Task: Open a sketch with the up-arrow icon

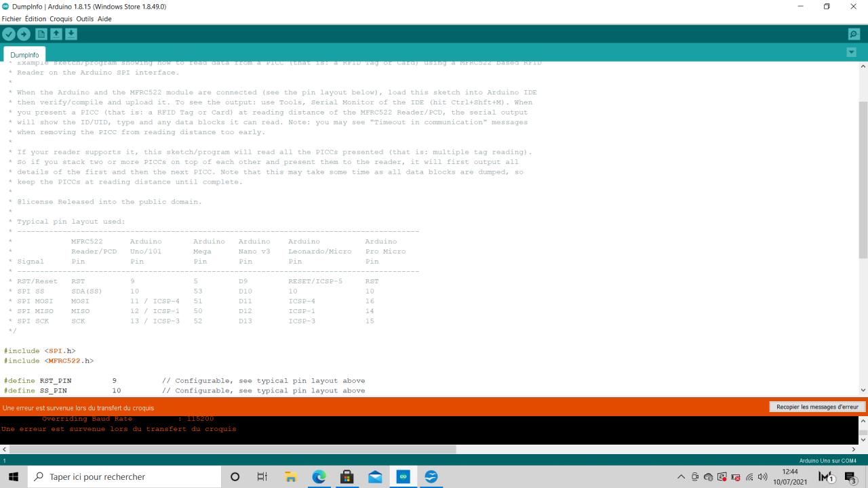Action: pos(56,34)
